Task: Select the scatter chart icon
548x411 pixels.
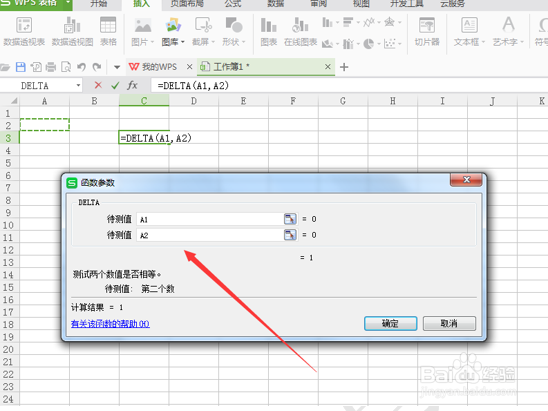Action: coord(389,44)
